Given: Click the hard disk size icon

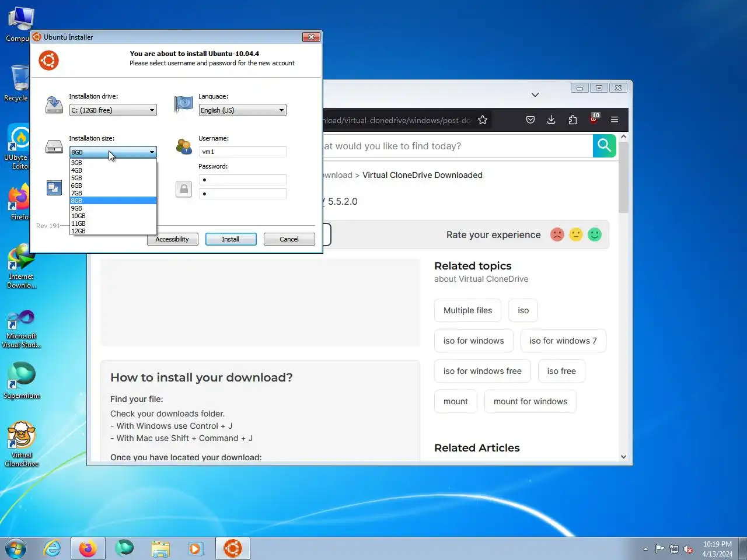Looking at the screenshot, I should (54, 147).
